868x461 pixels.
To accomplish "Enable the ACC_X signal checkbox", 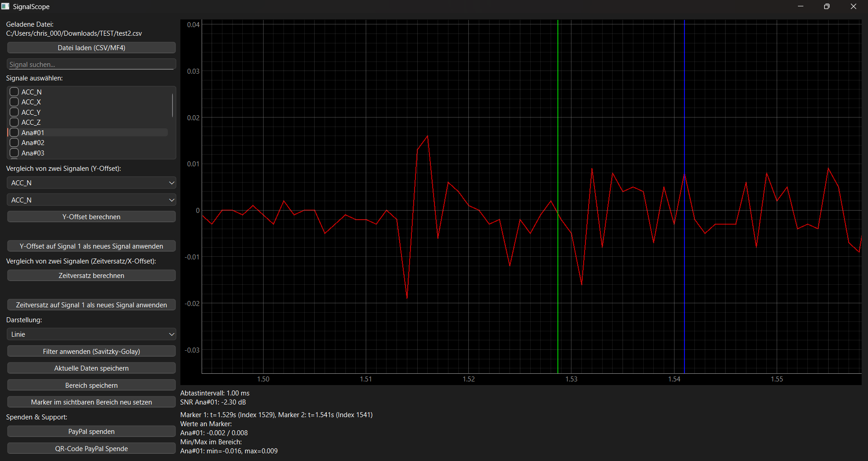I will pyautogui.click(x=14, y=102).
